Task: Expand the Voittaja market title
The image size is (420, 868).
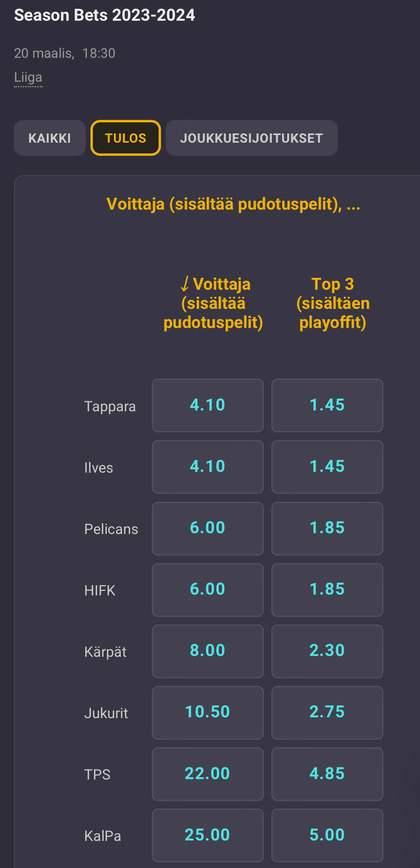Action: pyautogui.click(x=233, y=204)
